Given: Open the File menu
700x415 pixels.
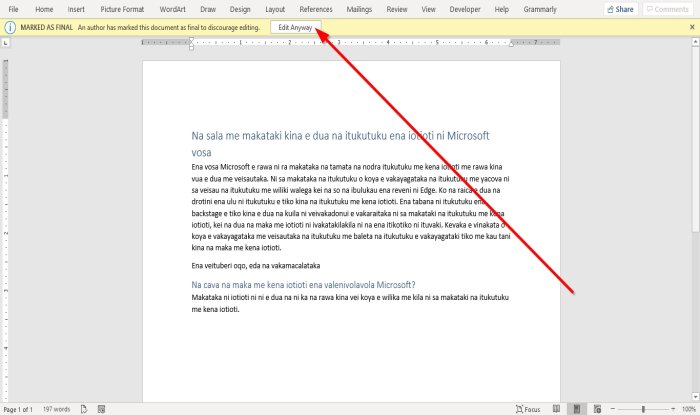Looking at the screenshot, I should [13, 9].
